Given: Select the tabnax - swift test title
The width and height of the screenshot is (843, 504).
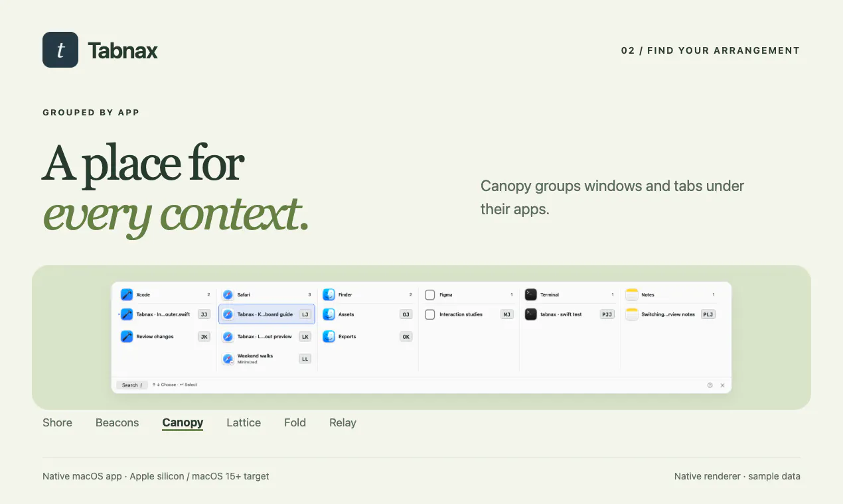Looking at the screenshot, I should pos(561,314).
